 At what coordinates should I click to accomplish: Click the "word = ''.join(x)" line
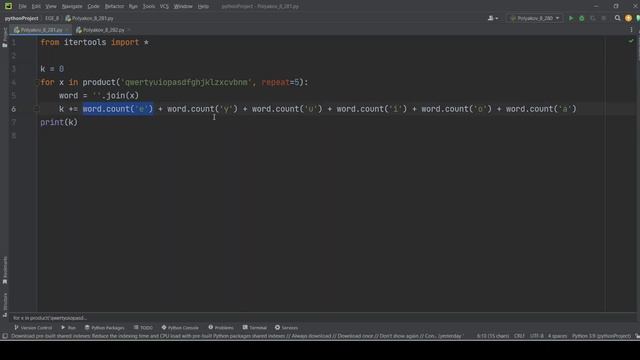99,96
